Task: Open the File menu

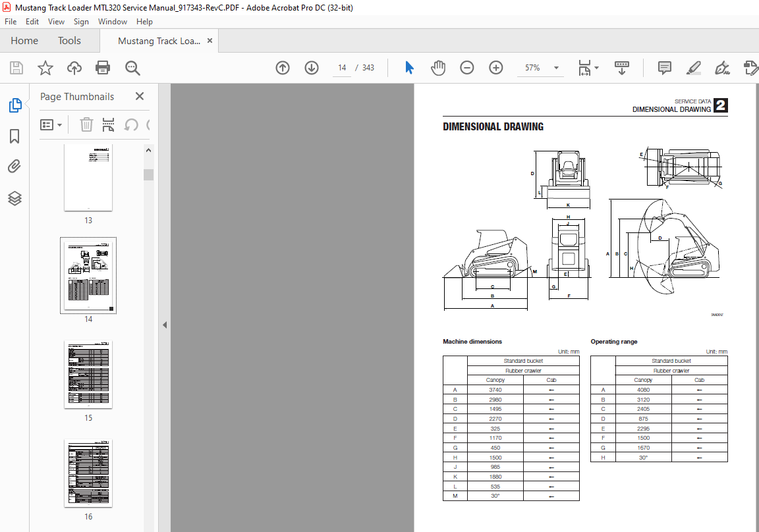Action: pos(11,22)
